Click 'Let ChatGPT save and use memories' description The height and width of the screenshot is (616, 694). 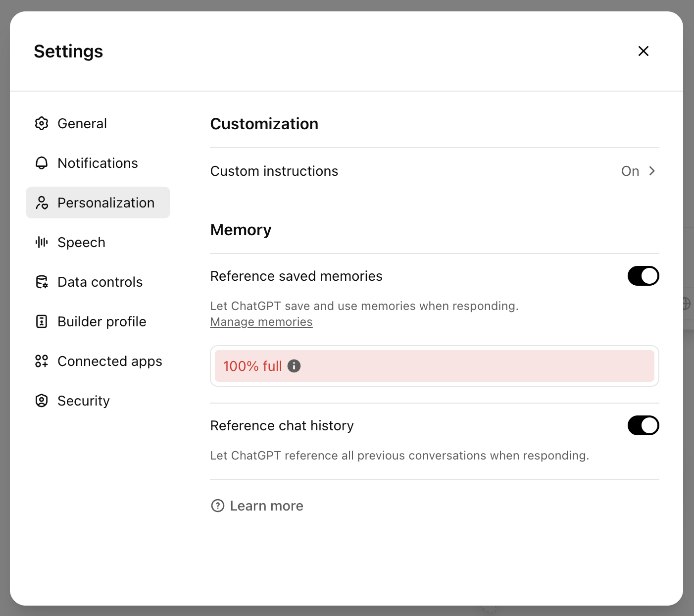pyautogui.click(x=365, y=306)
